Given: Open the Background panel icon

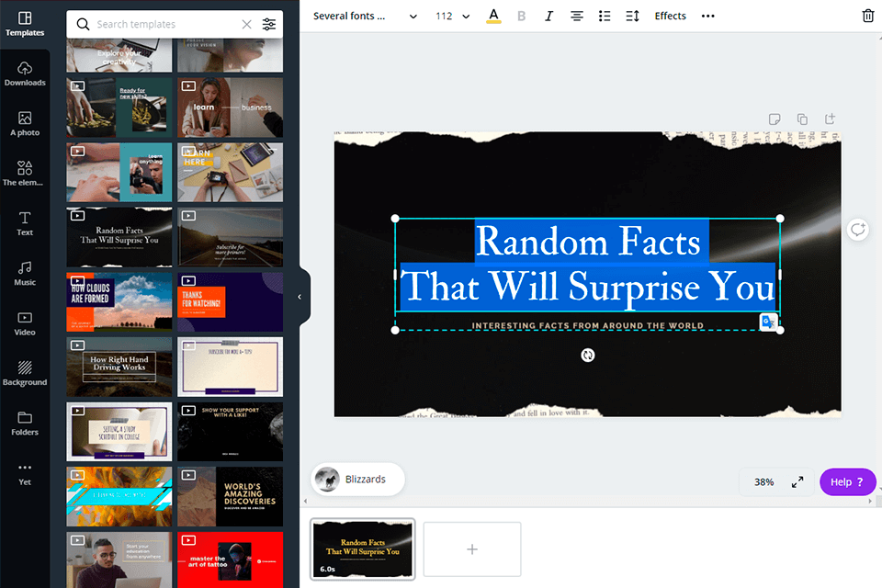Looking at the screenshot, I should click(x=25, y=373).
